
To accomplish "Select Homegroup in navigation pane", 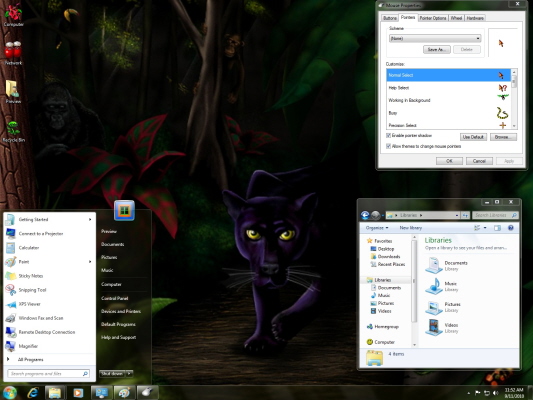I will 386,327.
